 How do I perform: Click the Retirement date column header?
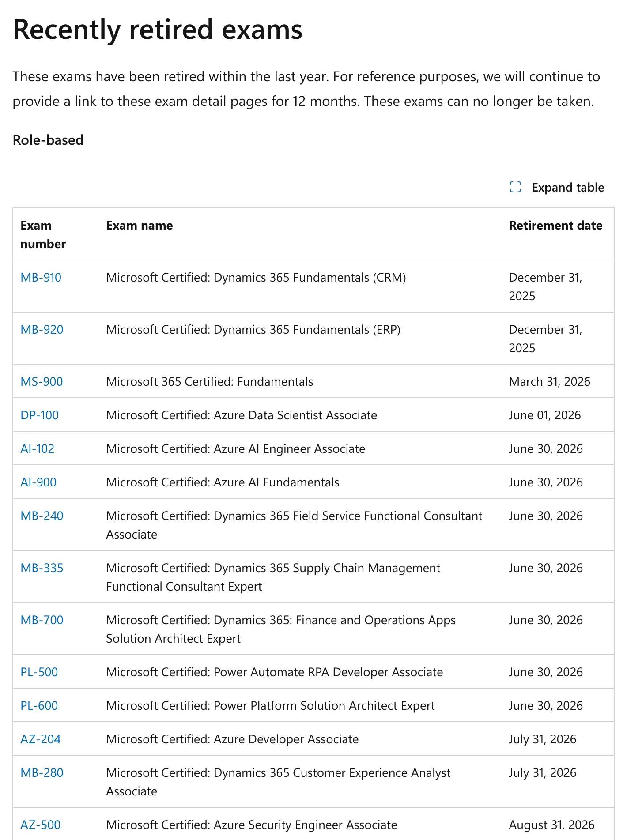(x=555, y=226)
